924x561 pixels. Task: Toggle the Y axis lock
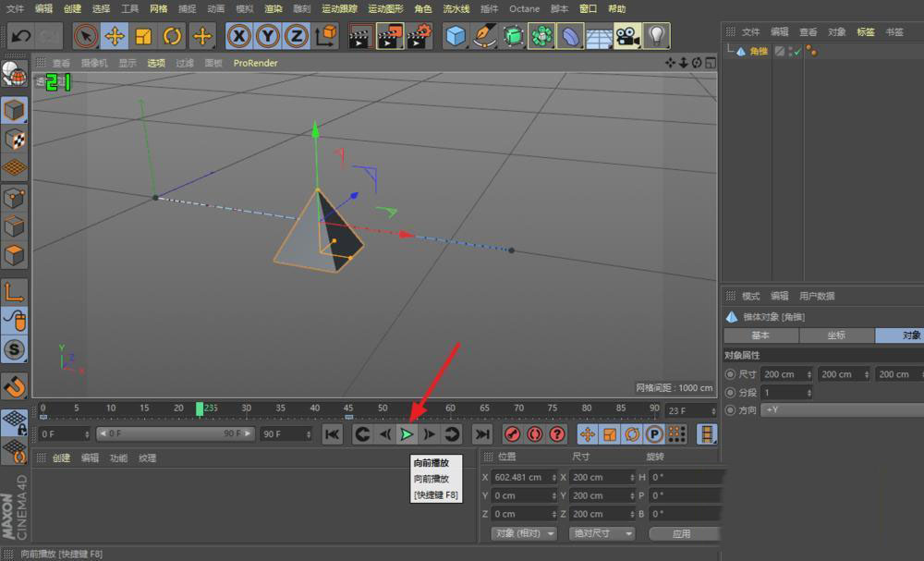pos(268,37)
